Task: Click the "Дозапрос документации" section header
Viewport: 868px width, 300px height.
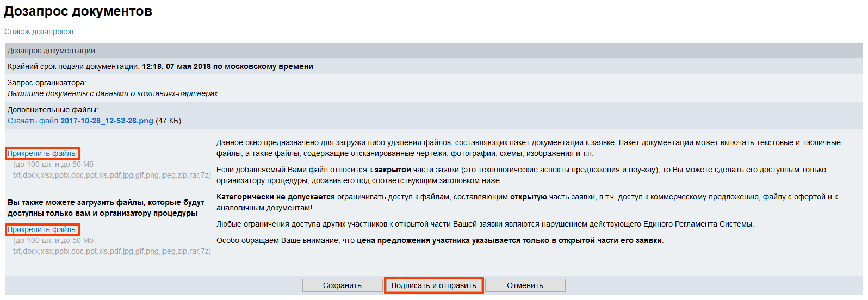Action: (51, 51)
